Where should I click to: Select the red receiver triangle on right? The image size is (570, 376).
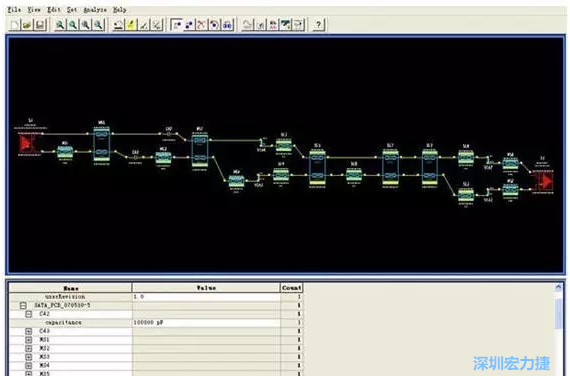544,181
